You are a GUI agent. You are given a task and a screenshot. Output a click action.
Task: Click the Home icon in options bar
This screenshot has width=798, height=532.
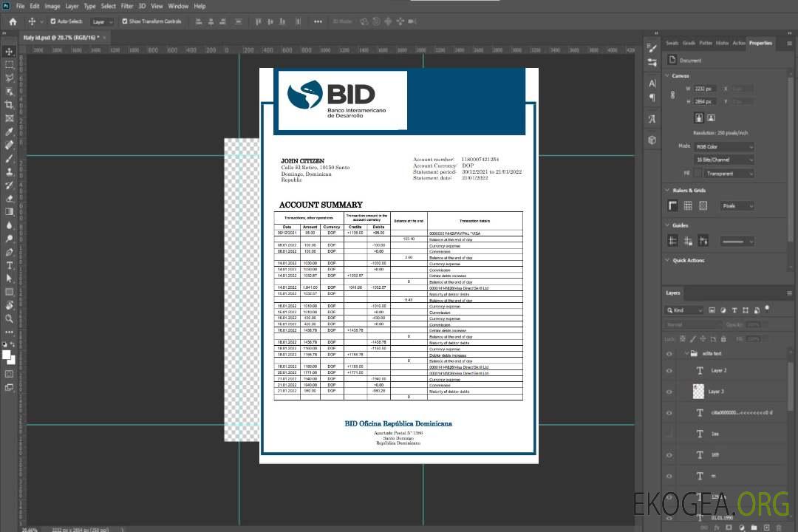(x=13, y=21)
